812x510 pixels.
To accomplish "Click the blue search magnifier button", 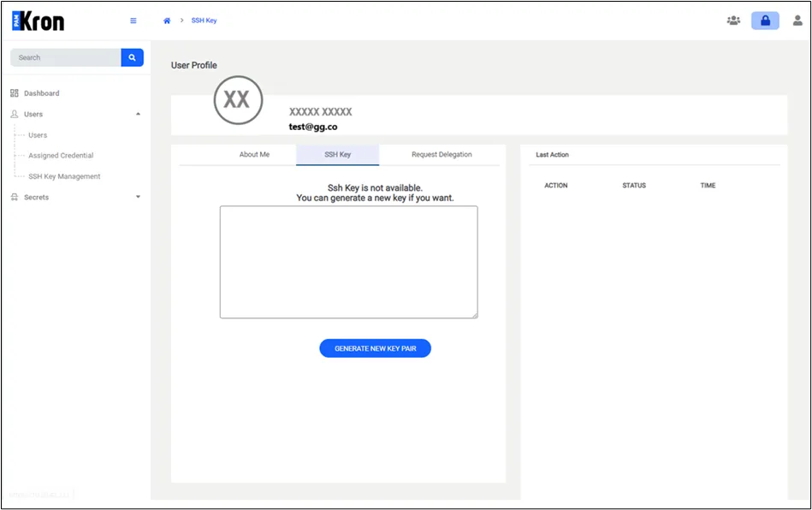I will (x=132, y=57).
